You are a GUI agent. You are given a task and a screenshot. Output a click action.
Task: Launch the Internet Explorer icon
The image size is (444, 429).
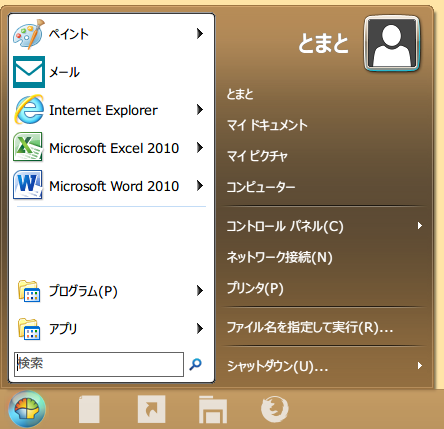coord(29,110)
